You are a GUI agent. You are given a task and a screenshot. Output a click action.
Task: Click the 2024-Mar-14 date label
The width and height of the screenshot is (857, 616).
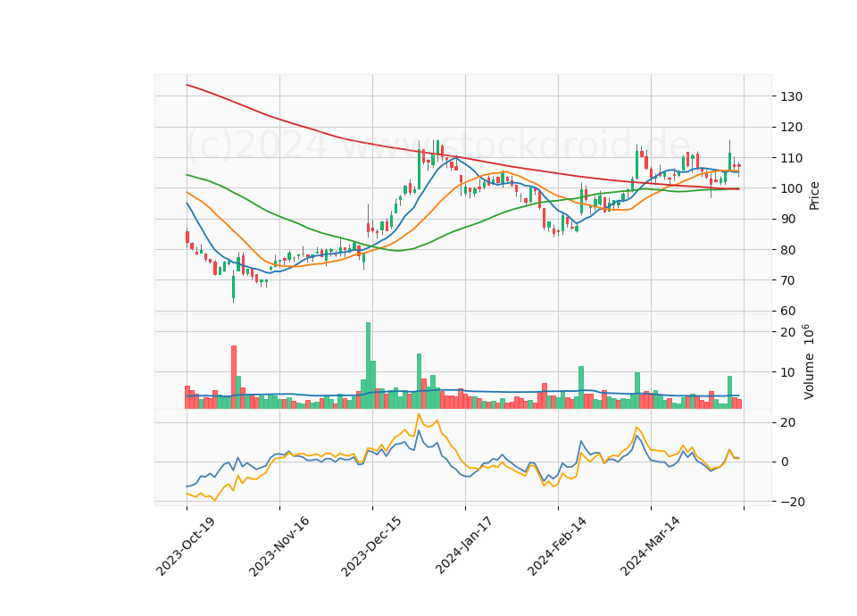tap(650, 545)
